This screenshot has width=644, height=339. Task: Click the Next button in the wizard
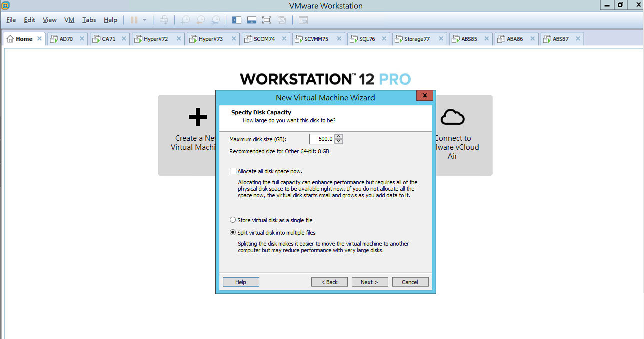coord(370,282)
